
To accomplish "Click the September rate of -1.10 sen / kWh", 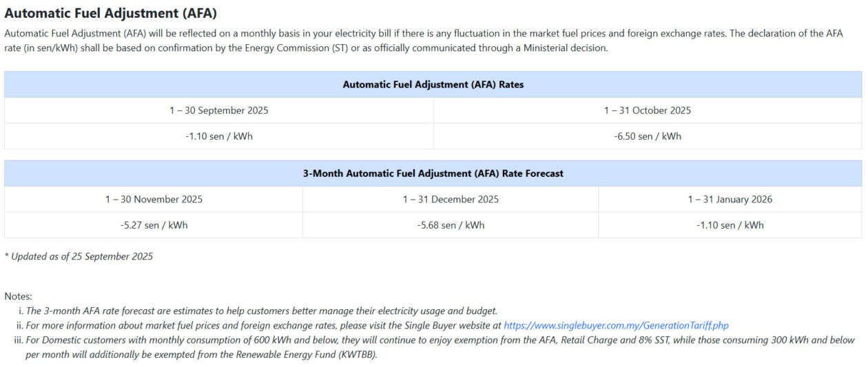I will coord(219,136).
